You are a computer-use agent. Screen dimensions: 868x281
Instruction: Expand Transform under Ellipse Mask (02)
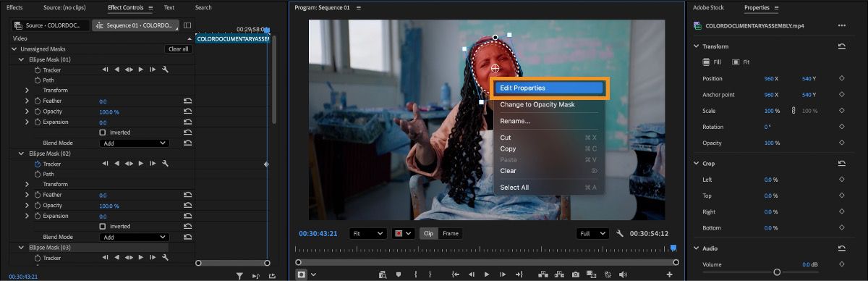27,185
